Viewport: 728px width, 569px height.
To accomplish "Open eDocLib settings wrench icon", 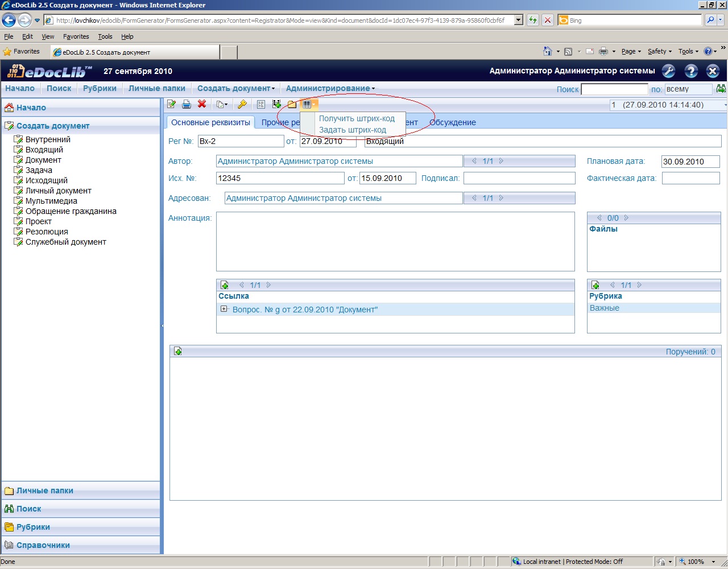I will point(669,71).
